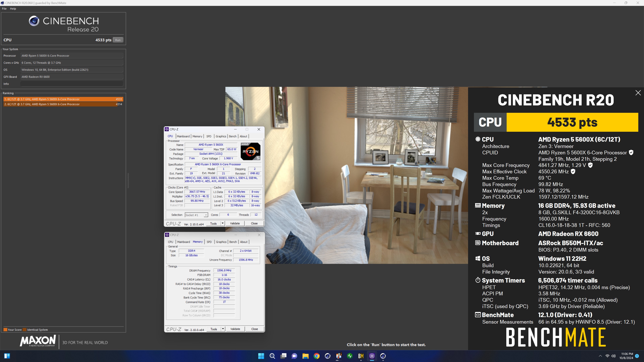Open the Widgets icon at the taskbar's far left
644x362 pixels.
(x=7, y=356)
